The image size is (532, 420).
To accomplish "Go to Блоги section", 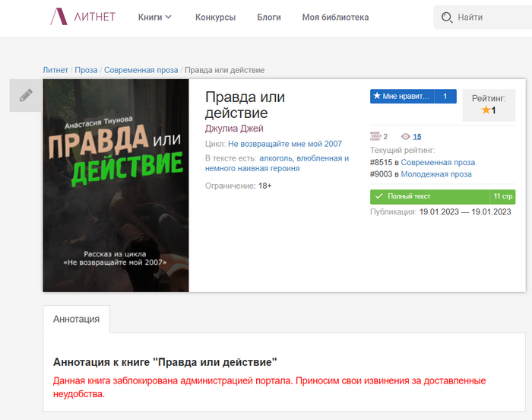I will (269, 17).
